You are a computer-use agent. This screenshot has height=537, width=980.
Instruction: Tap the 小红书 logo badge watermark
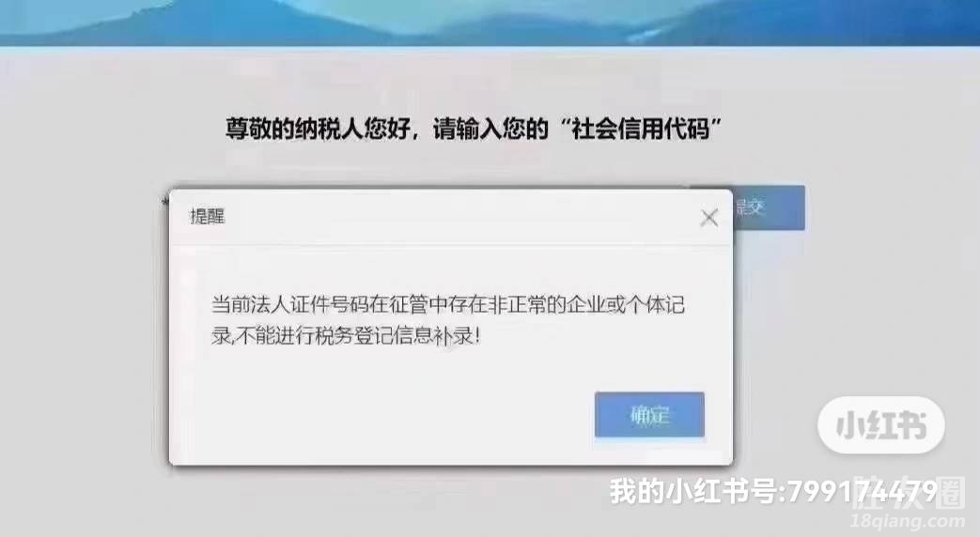tap(881, 425)
